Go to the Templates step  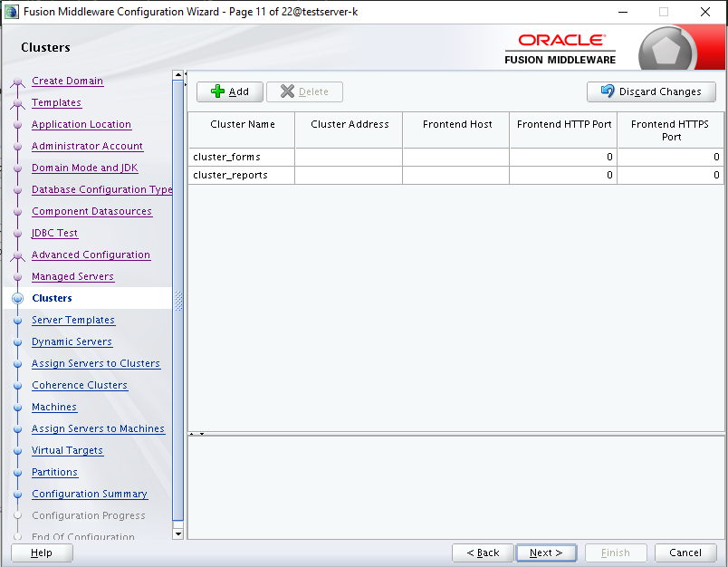tap(56, 102)
